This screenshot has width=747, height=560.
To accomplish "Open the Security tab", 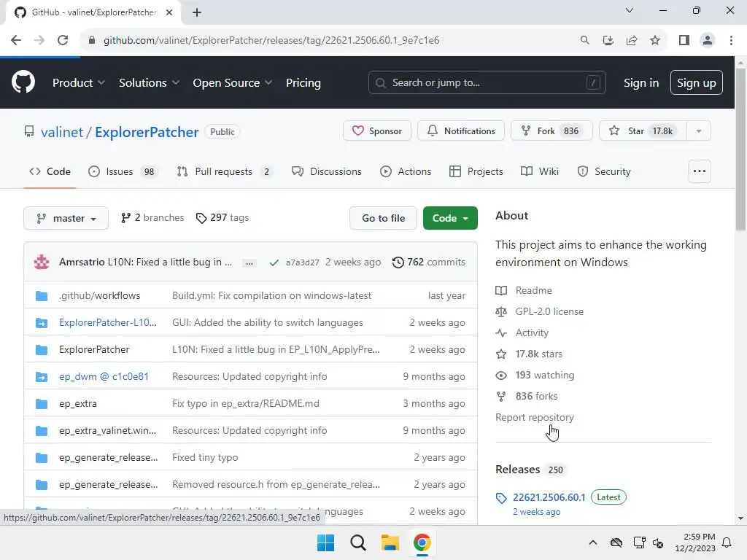I will pyautogui.click(x=604, y=171).
